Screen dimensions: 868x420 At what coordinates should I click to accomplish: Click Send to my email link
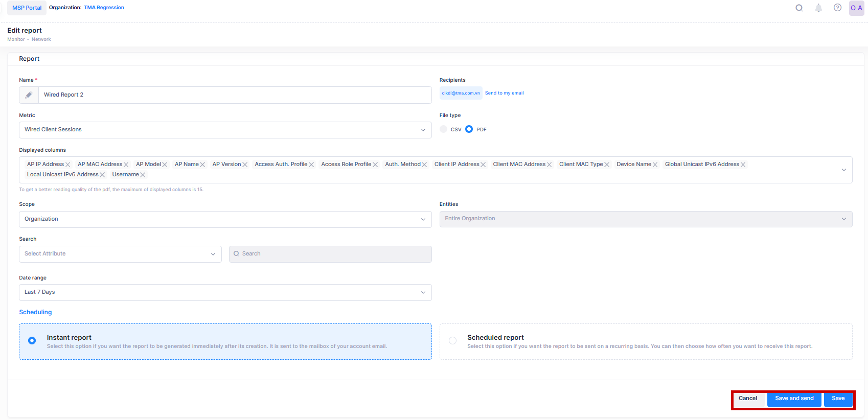click(504, 93)
